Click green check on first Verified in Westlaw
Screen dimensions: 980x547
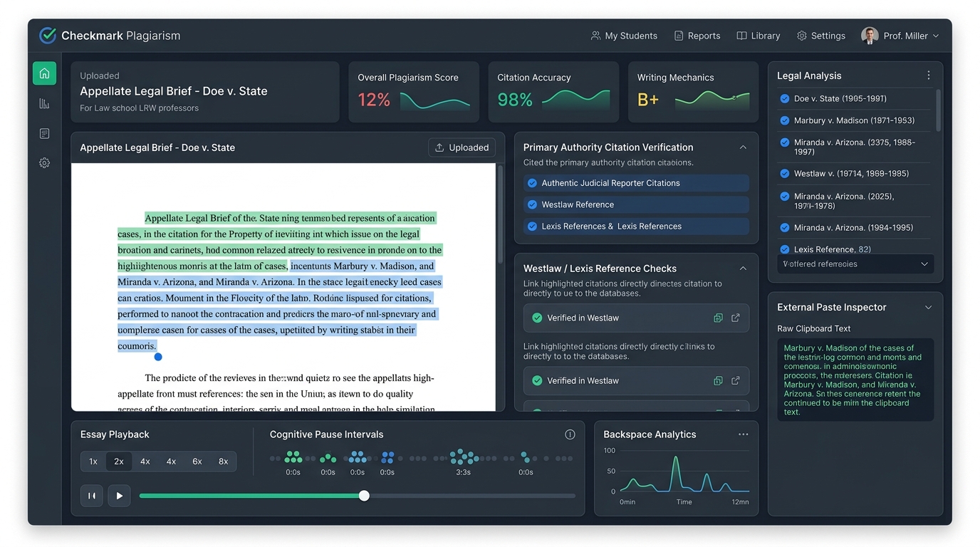(x=537, y=318)
